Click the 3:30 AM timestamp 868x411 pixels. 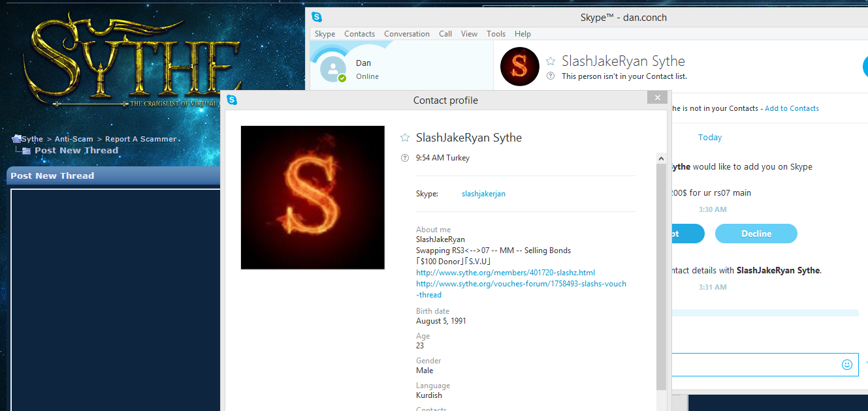(712, 209)
